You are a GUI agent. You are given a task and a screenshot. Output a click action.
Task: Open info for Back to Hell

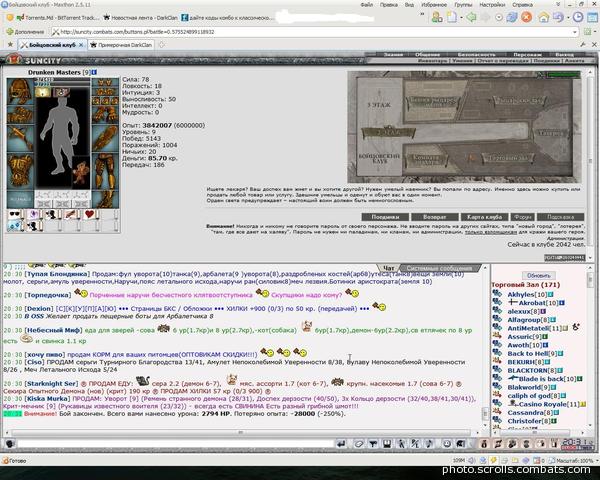[x=561, y=354]
